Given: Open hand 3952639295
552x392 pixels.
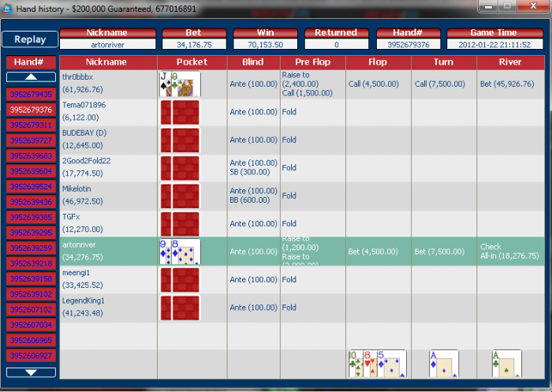Looking at the screenshot, I should tap(31, 233).
